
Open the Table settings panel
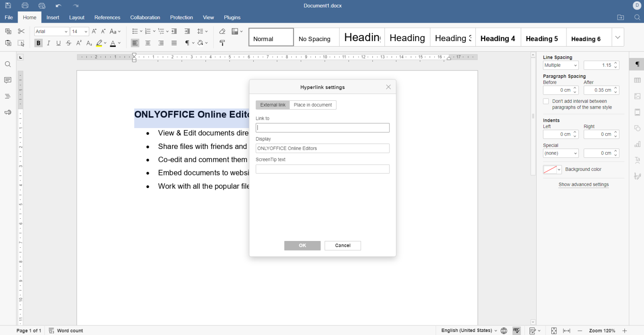pos(636,80)
